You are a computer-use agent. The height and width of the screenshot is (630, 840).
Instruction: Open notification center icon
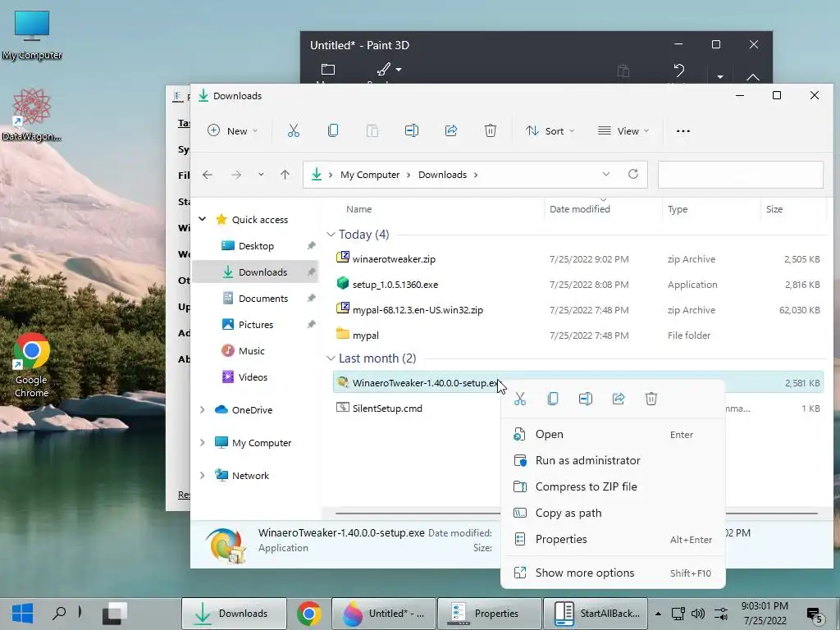[815, 615]
